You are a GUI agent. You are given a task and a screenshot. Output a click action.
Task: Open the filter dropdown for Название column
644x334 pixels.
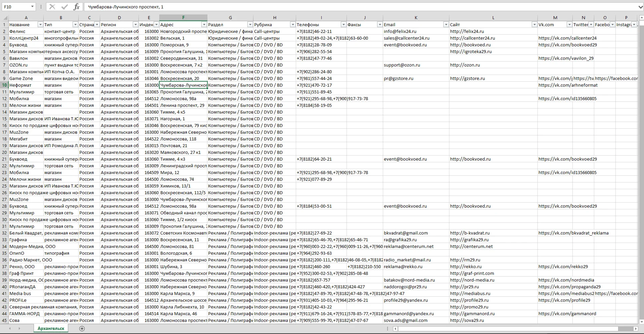click(40, 25)
